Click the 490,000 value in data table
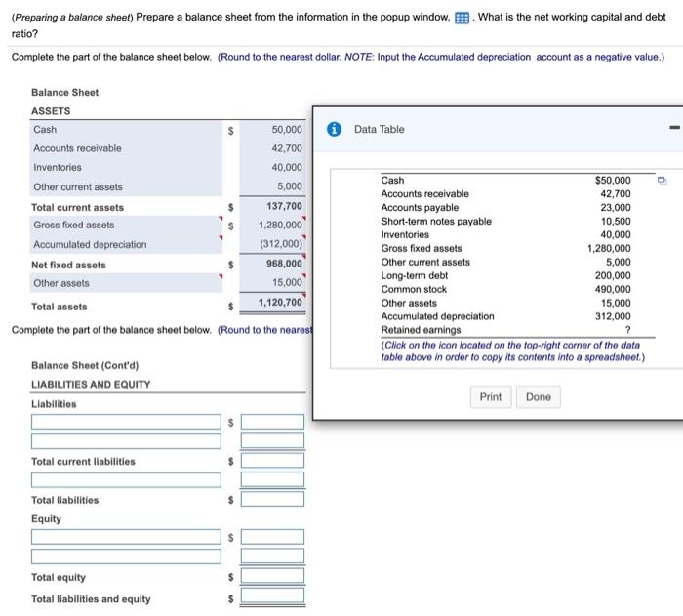Screen dimensions: 683x616 pyautogui.click(x=613, y=289)
